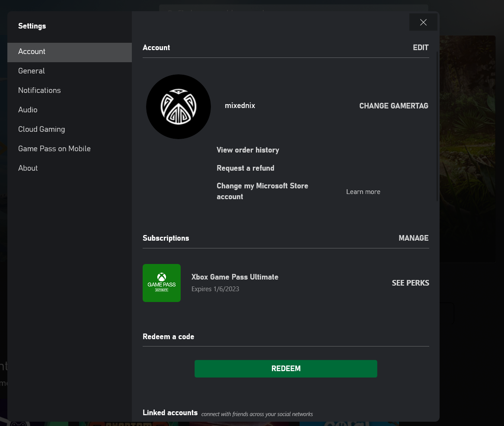Viewport: 504px width, 426px height.
Task: Open the Account settings tab
Action: tap(70, 52)
